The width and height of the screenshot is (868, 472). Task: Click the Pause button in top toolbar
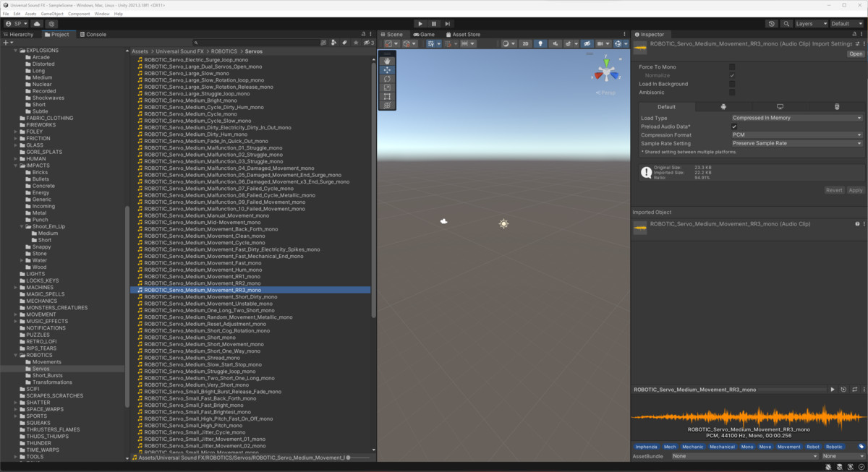tap(434, 24)
